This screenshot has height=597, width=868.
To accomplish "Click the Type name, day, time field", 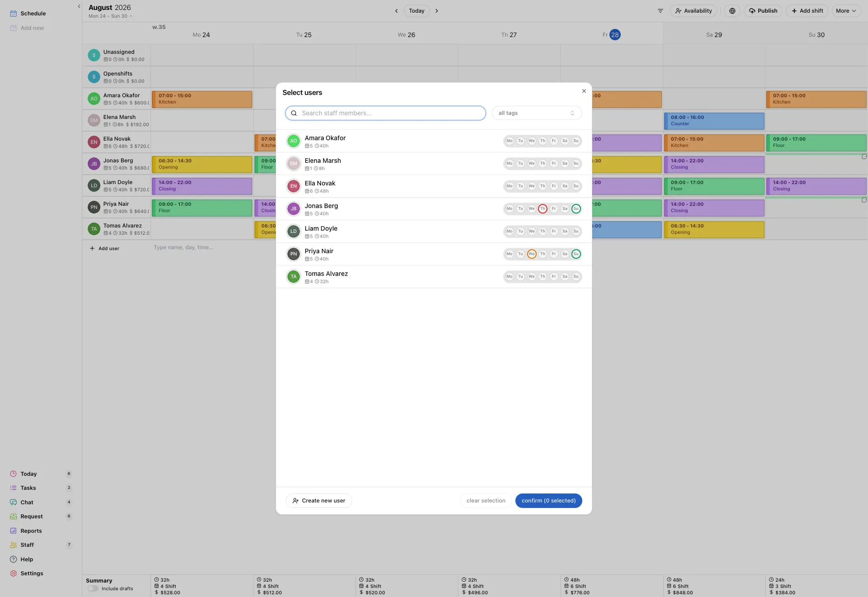I will click(184, 247).
